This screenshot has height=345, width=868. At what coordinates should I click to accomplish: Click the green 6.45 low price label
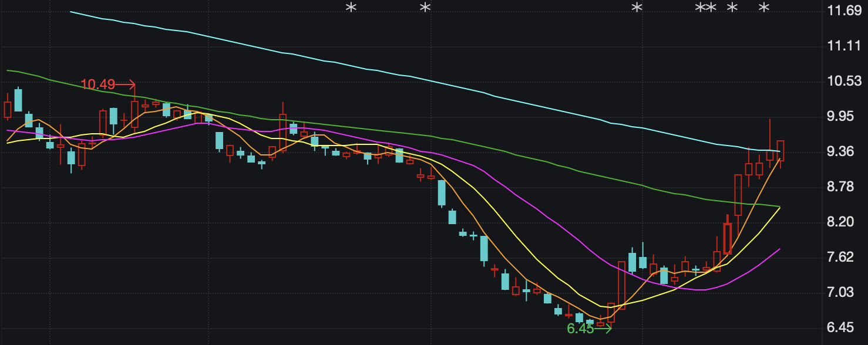pyautogui.click(x=580, y=329)
